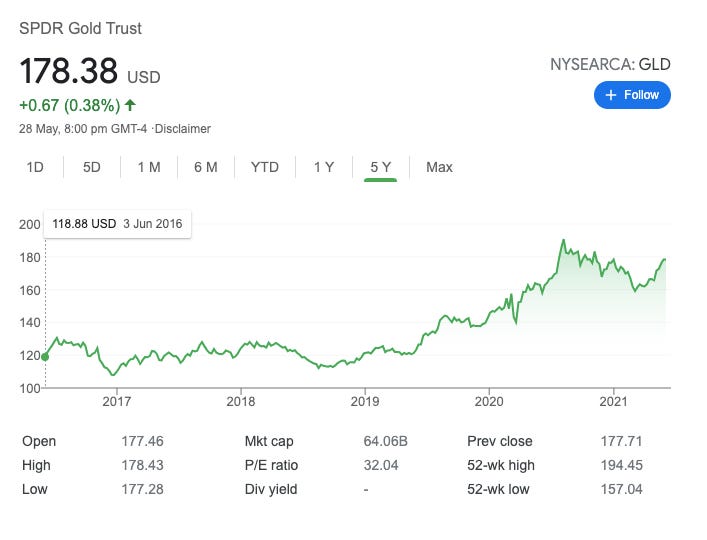Click the Low value 177.28
Image resolution: width=707 pixels, height=540 pixels.
(142, 489)
